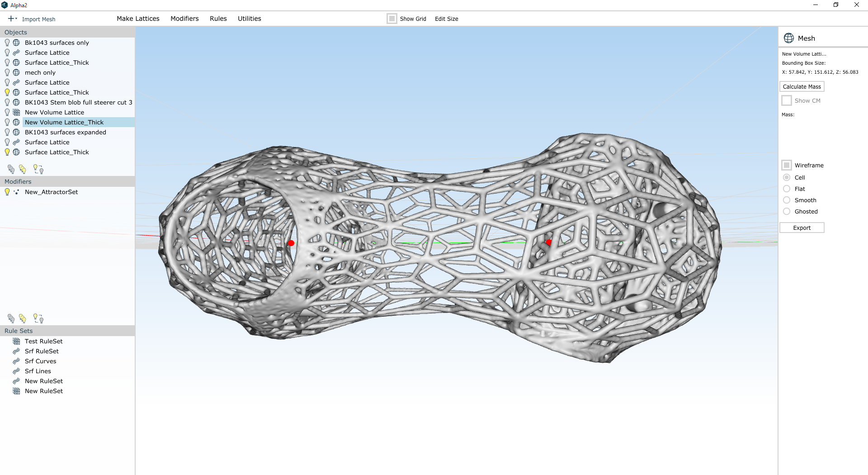Turn off bulb of Surface Lattice_Thick above BK1043 Stem

coord(7,92)
